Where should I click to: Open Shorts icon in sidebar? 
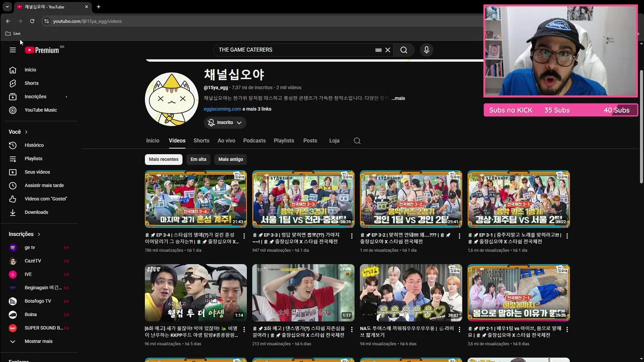(x=13, y=83)
